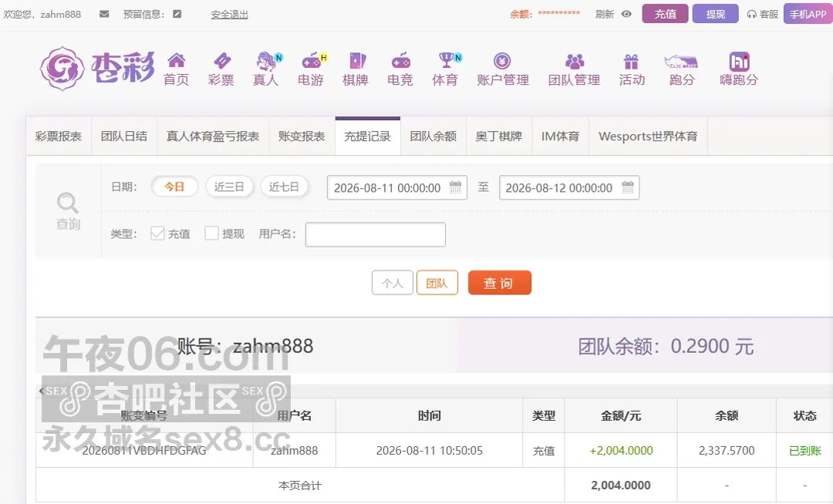Click the balance cell 2,337.5700
This screenshot has width=833, height=504.
727,450
